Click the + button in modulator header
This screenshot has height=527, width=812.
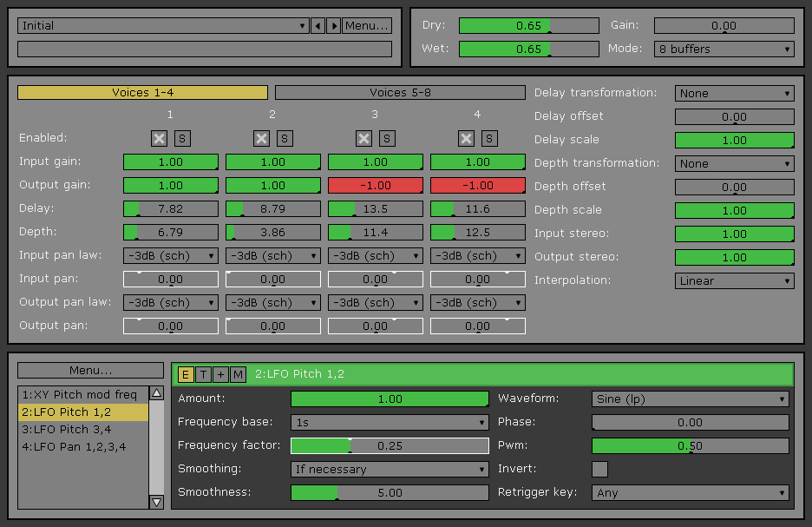220,374
